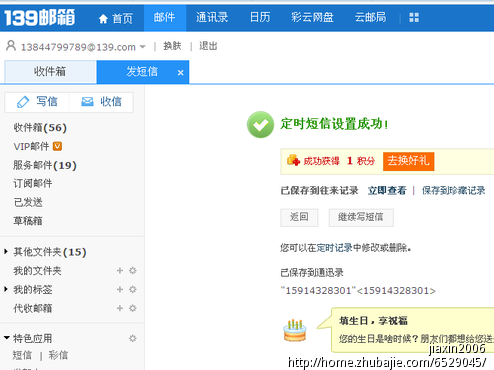Image resolution: width=494 pixels, height=370 pixels.
Task: Click the user avatar icon
Action: click(x=11, y=46)
